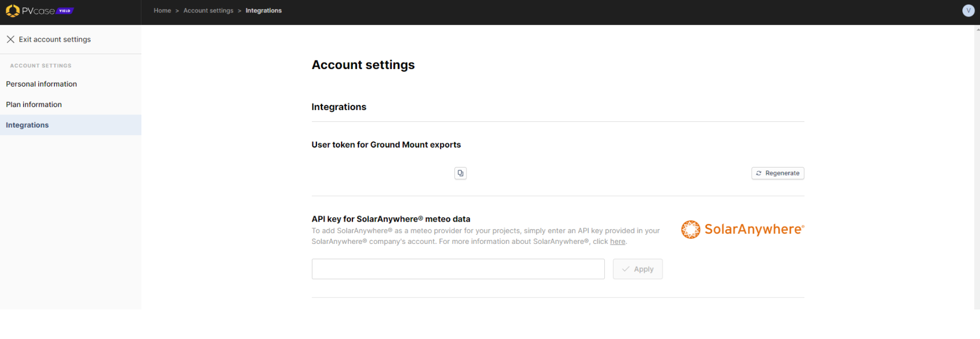
Task: Click the page vertical scrollbar
Action: 977,168
